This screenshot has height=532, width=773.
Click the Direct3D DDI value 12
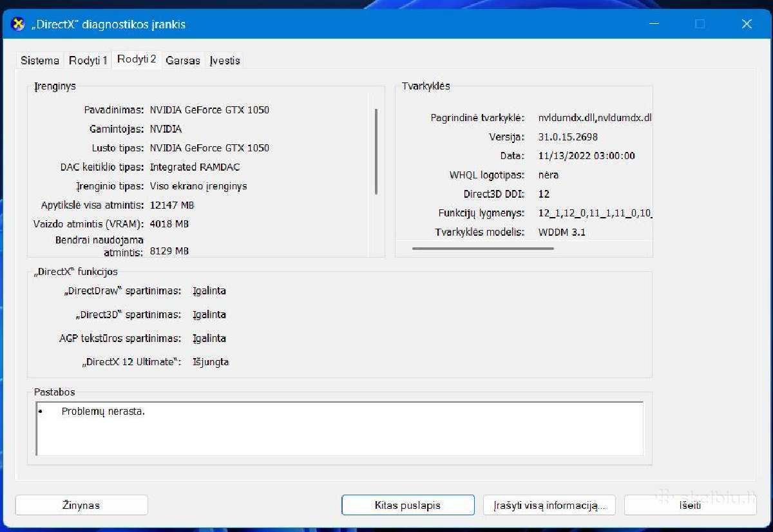coord(544,194)
